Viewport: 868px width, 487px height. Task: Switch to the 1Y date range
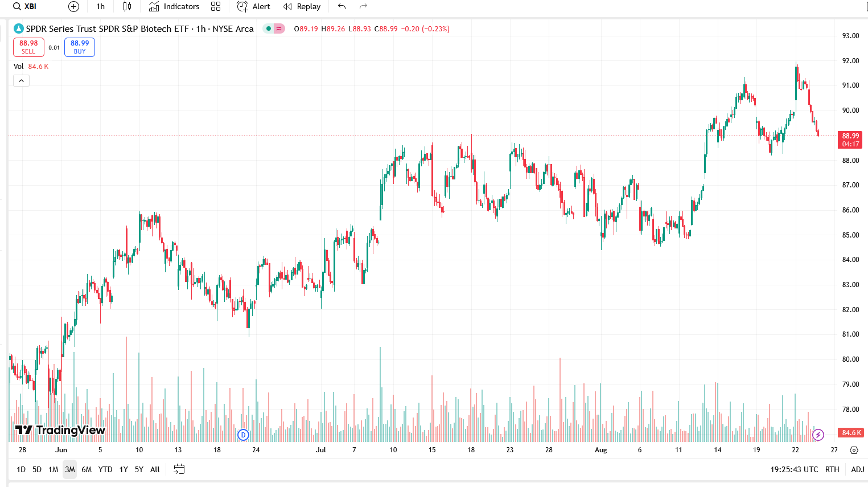click(124, 469)
